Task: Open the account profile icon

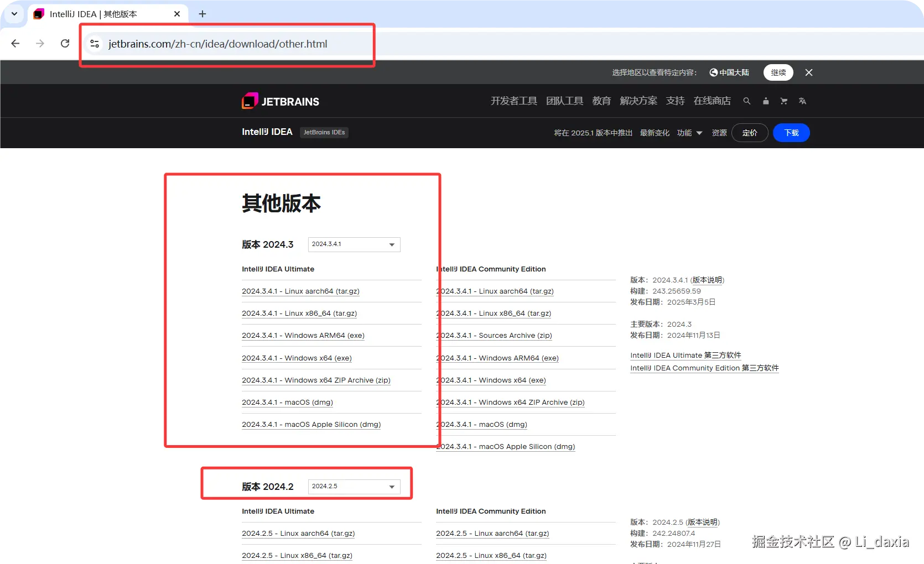Action: point(766,101)
